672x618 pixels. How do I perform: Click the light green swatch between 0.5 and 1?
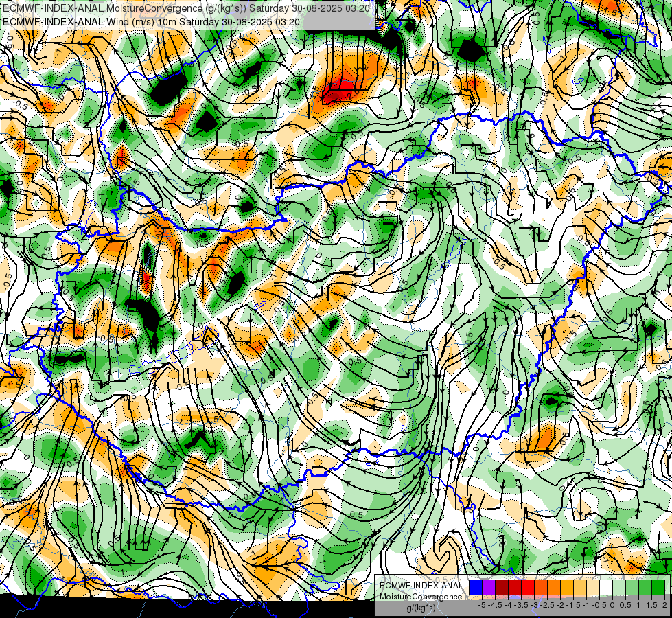(632, 588)
